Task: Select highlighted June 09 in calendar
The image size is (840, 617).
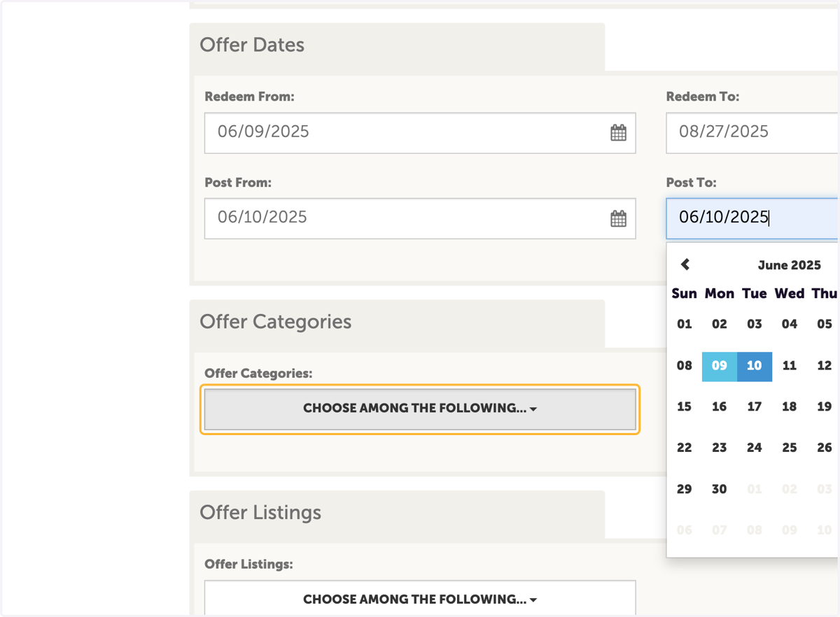Action: pos(720,367)
